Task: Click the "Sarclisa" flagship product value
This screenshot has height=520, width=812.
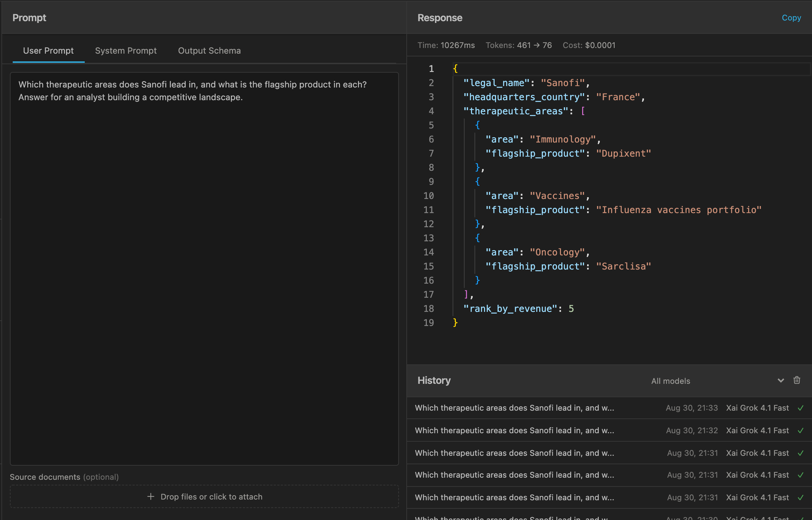Action: pyautogui.click(x=623, y=266)
